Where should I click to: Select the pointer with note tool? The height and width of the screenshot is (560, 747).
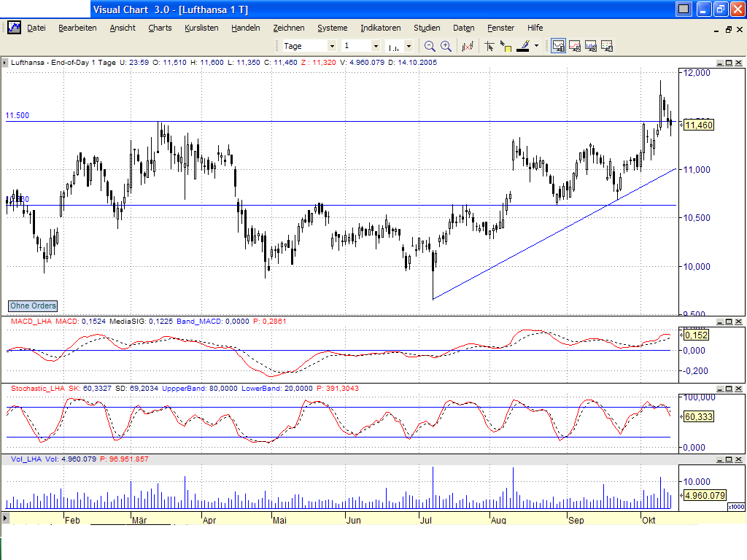tap(506, 45)
